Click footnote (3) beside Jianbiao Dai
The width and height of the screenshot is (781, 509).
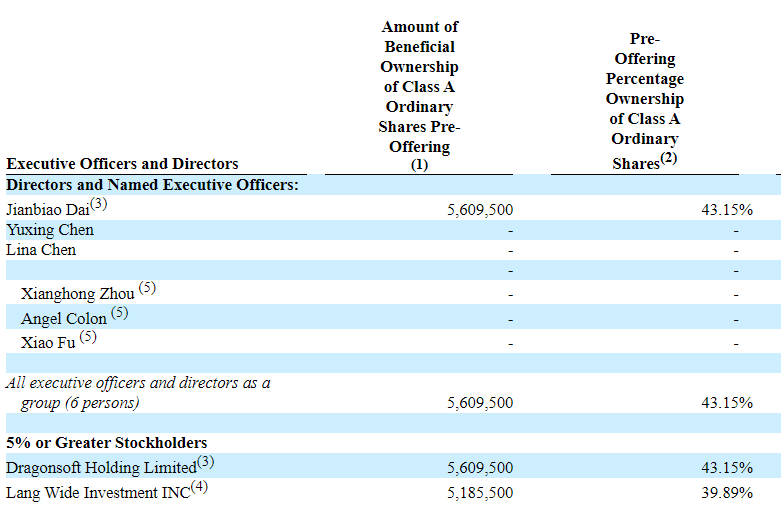coord(98,205)
